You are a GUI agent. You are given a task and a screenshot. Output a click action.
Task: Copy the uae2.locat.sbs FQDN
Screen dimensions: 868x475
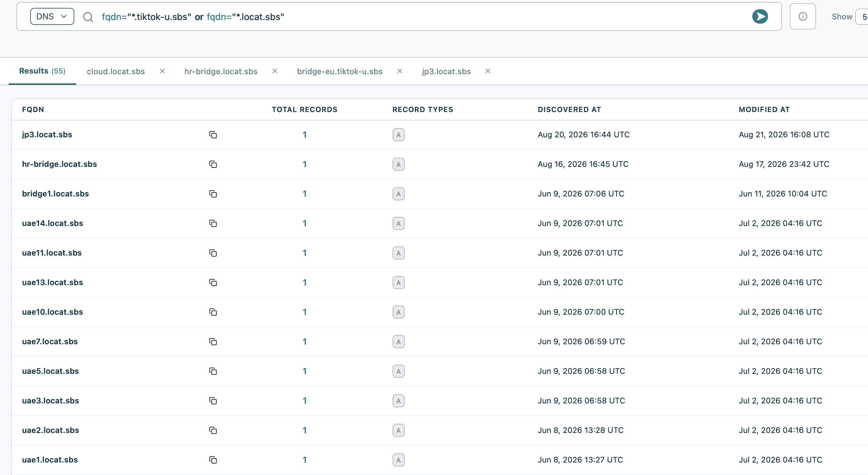213,430
